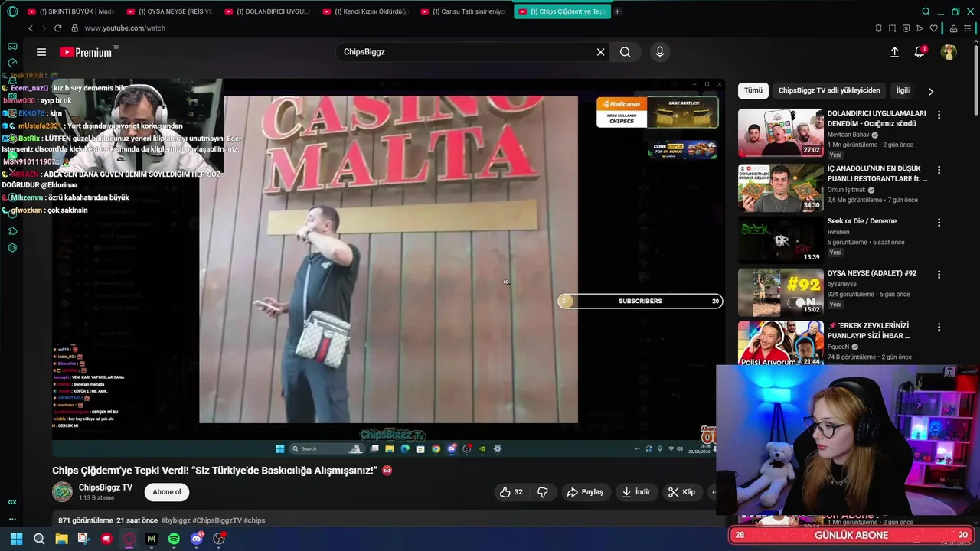Open GX Corner gamepad sidebar icon
980x551 pixels.
12,47
